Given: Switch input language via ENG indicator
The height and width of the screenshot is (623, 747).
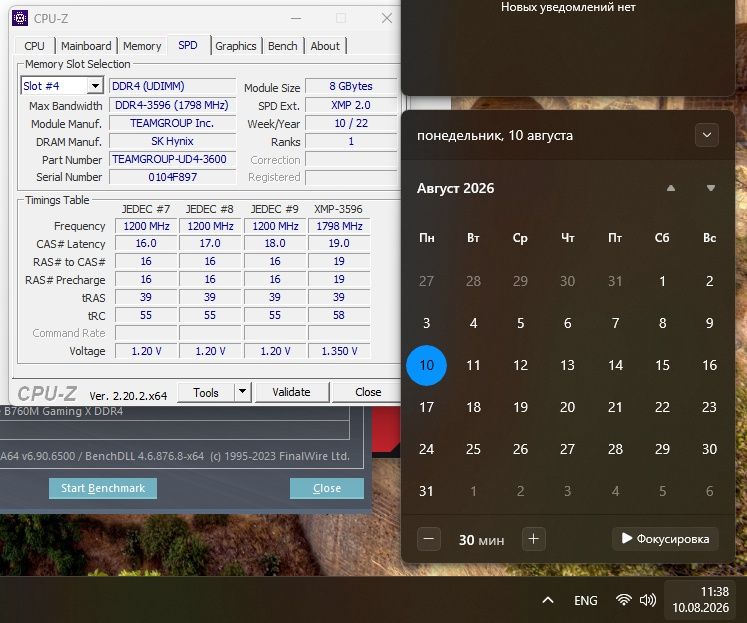Looking at the screenshot, I should click(585, 600).
